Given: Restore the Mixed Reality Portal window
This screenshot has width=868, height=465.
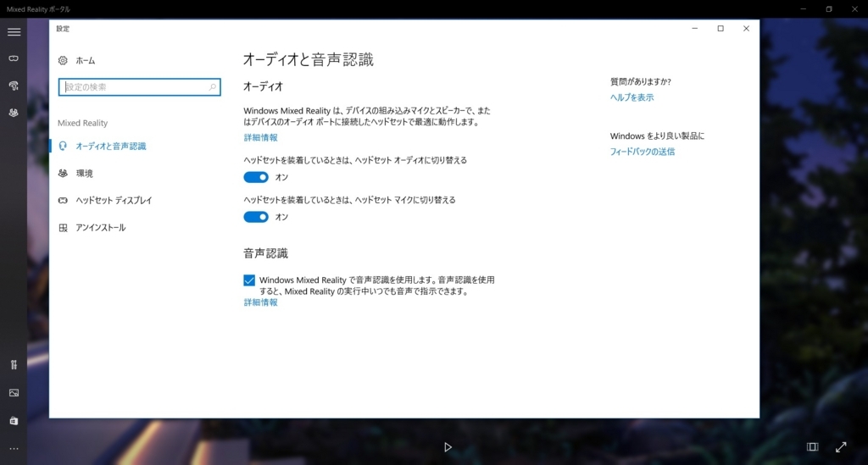Looking at the screenshot, I should click(829, 8).
